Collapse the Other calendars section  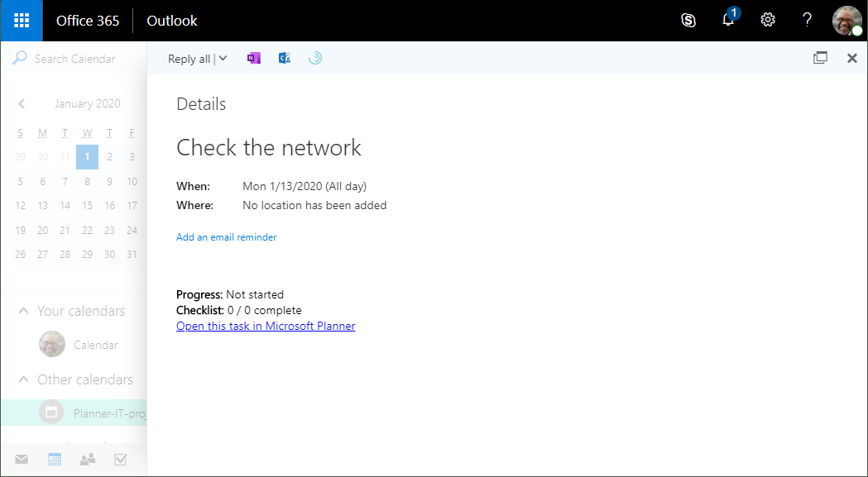[23, 379]
